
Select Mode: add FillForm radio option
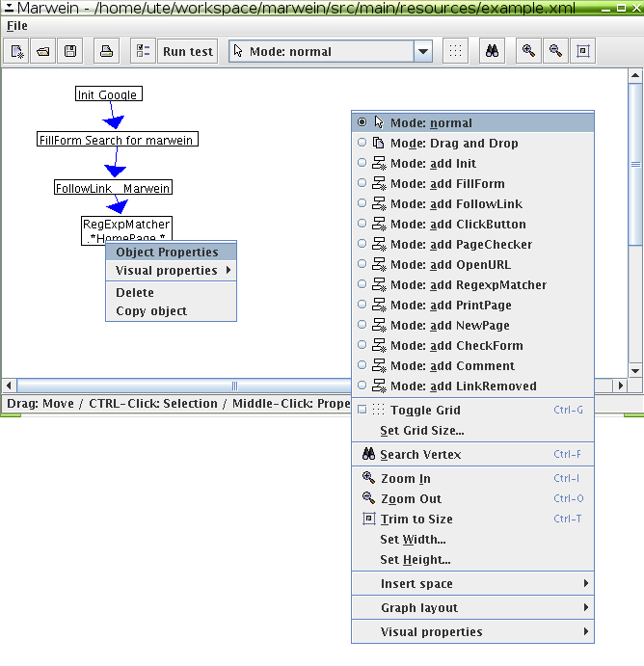(362, 182)
